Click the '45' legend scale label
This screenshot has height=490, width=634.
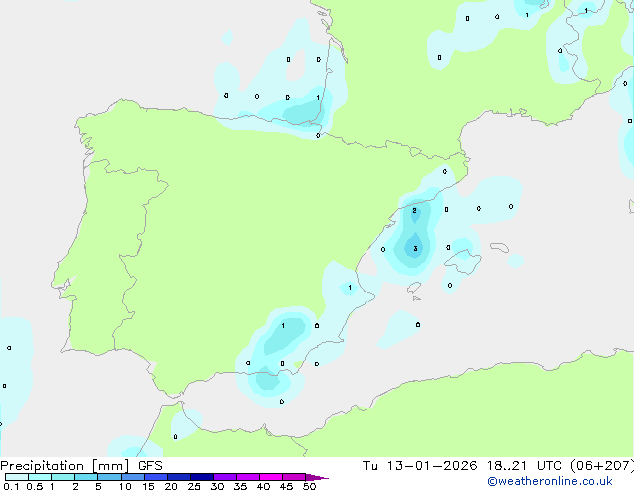click(x=286, y=486)
